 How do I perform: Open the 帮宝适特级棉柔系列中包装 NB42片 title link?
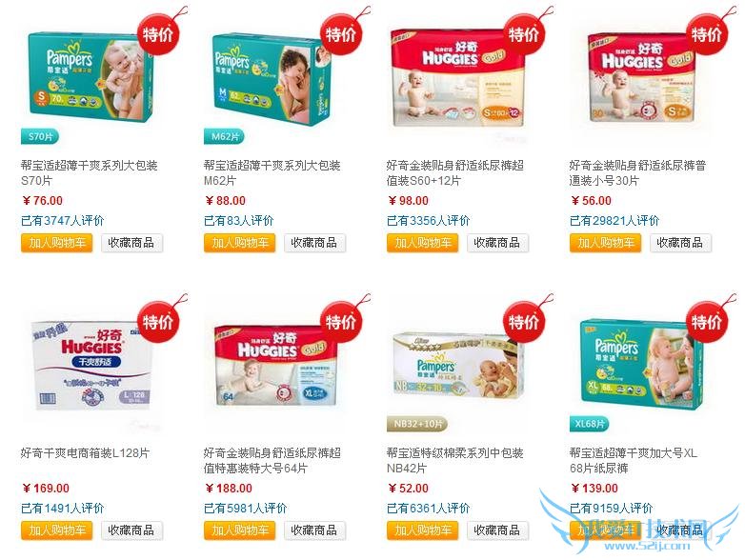point(454,460)
